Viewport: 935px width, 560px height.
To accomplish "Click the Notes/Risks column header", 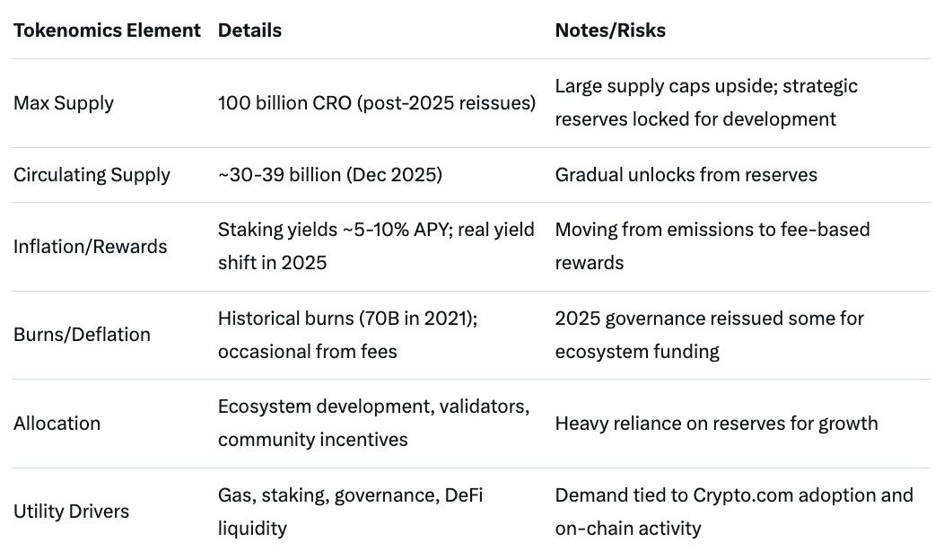I will (610, 31).
